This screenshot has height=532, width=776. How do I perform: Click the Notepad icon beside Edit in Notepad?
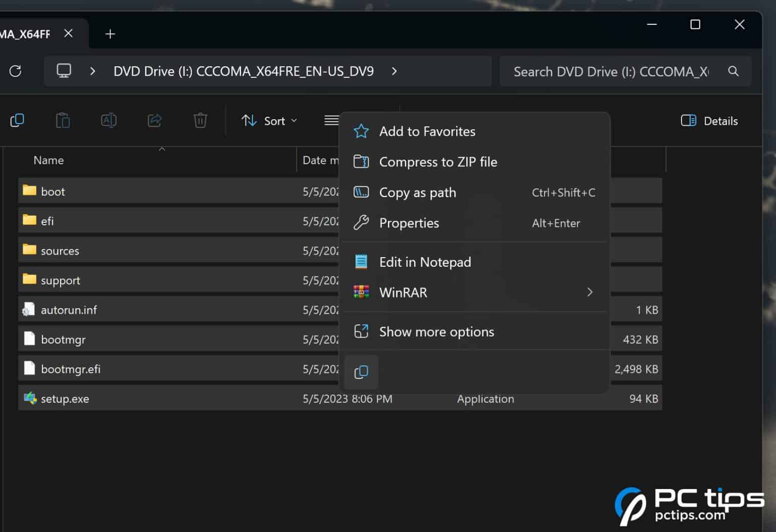tap(361, 262)
